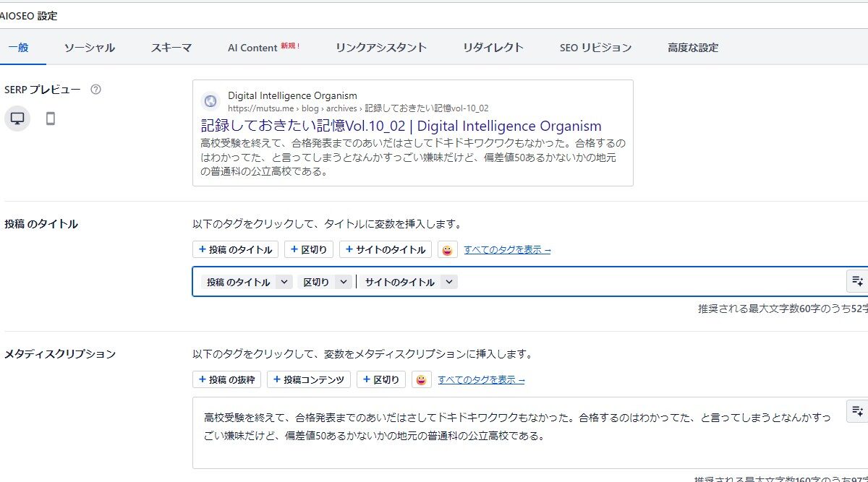Expand 区切り tag dropdown in title field
This screenshot has width=868, height=482.
(x=343, y=283)
